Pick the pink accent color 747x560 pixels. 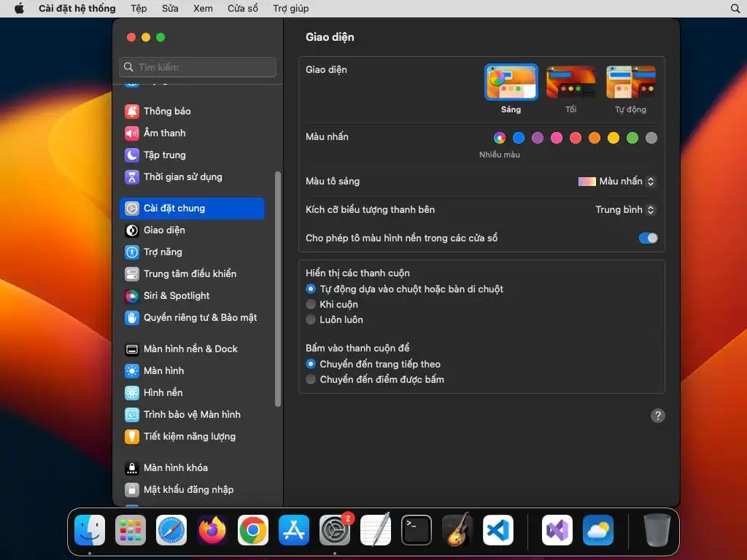(x=557, y=138)
